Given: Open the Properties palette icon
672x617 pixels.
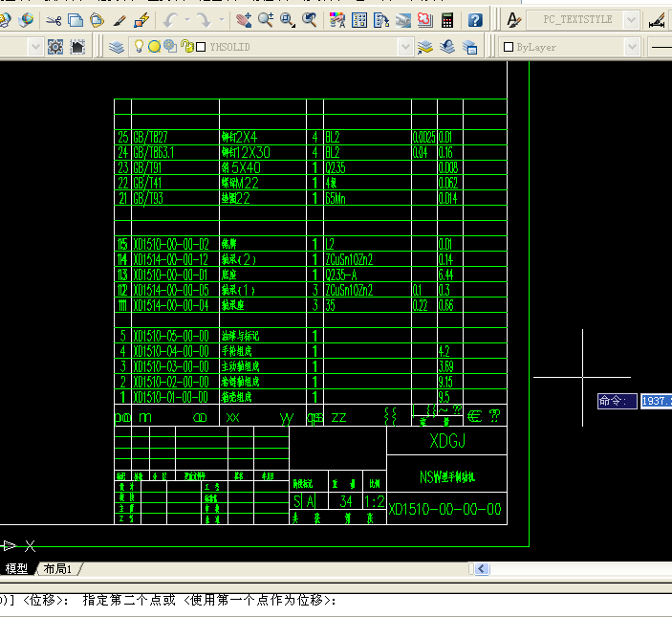Looking at the screenshot, I should [337, 20].
